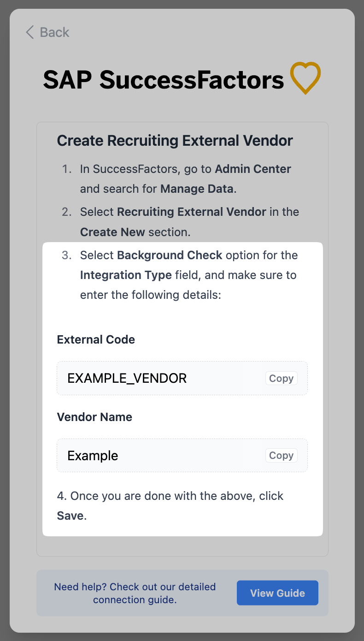Click the bold Integration Type text

pos(126,275)
